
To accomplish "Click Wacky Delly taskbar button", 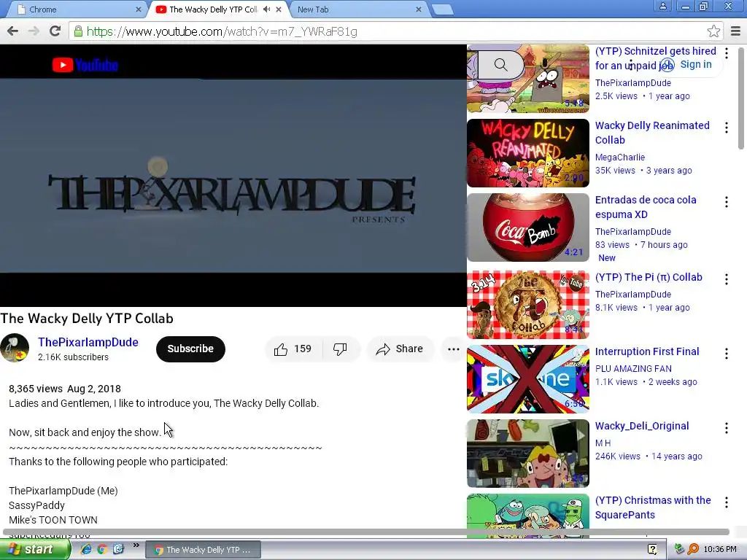I will pos(203,550).
